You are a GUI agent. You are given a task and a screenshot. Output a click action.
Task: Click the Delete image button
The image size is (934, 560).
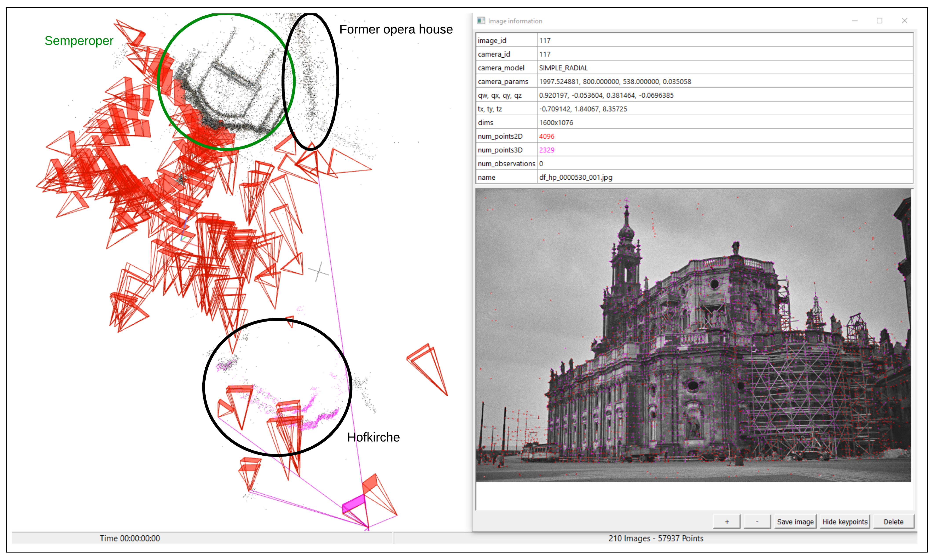[894, 522]
